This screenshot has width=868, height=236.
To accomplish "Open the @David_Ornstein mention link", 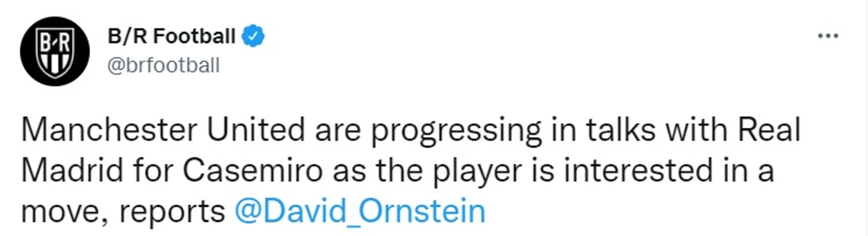I will coord(360,212).
